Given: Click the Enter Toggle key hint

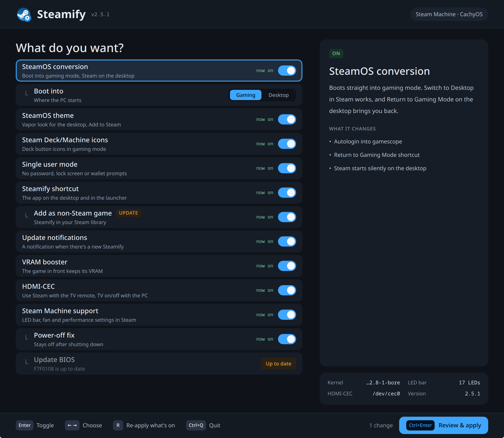Looking at the screenshot, I should [35, 425].
